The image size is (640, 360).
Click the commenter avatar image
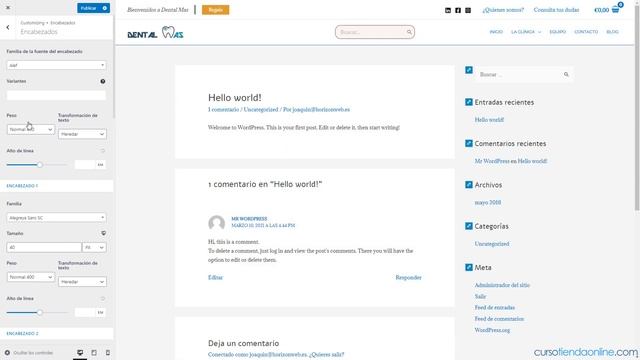click(217, 223)
